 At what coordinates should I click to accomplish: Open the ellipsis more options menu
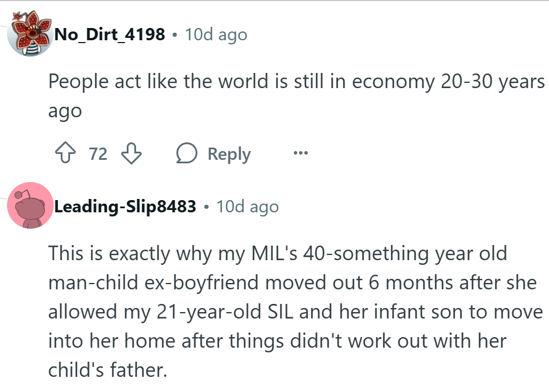(300, 154)
